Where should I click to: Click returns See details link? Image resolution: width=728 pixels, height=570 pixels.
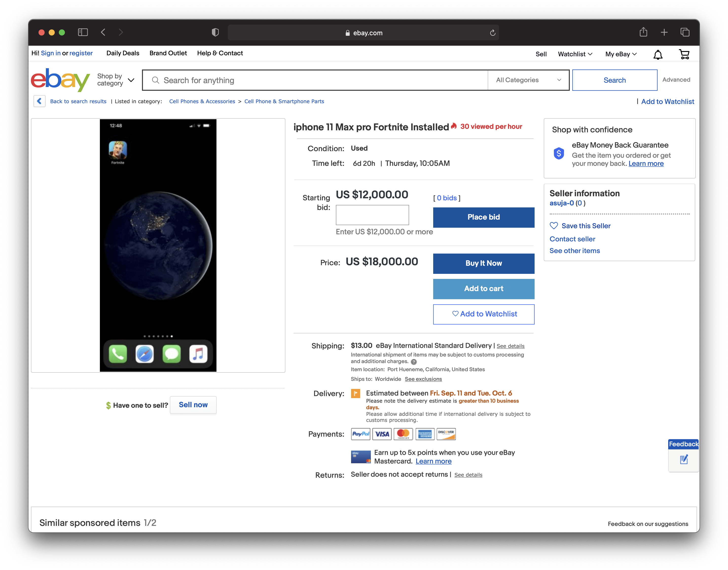point(468,475)
